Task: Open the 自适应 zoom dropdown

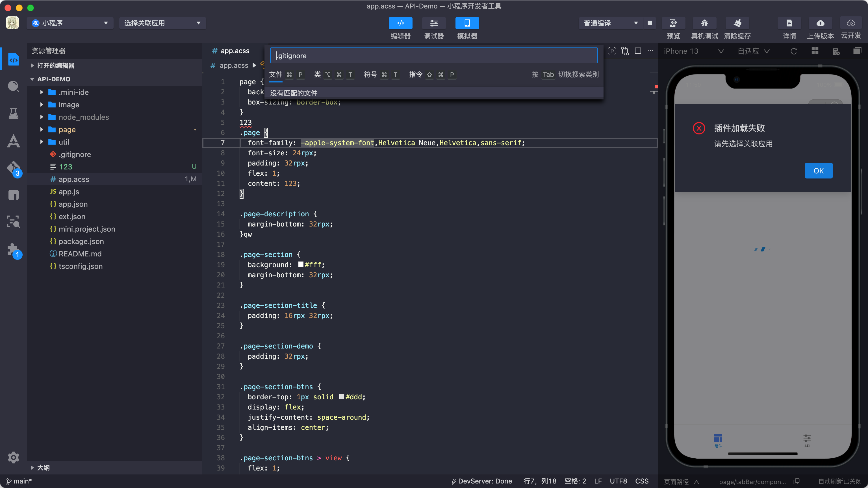Action: click(754, 51)
